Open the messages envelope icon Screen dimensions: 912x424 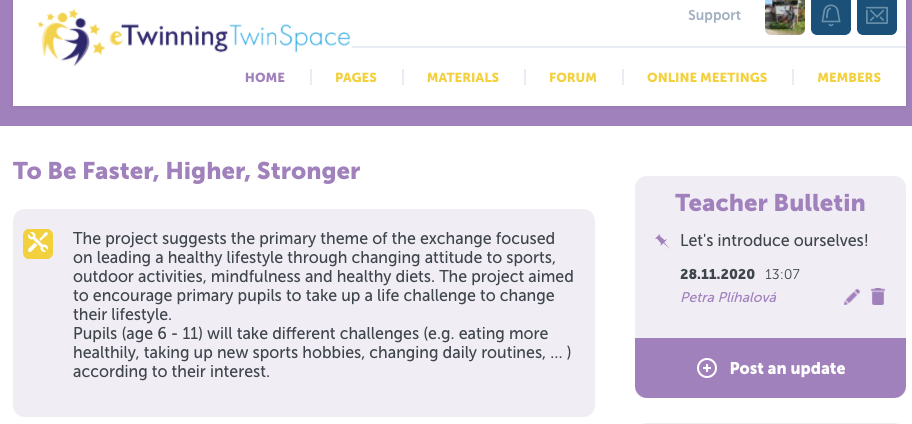click(877, 16)
